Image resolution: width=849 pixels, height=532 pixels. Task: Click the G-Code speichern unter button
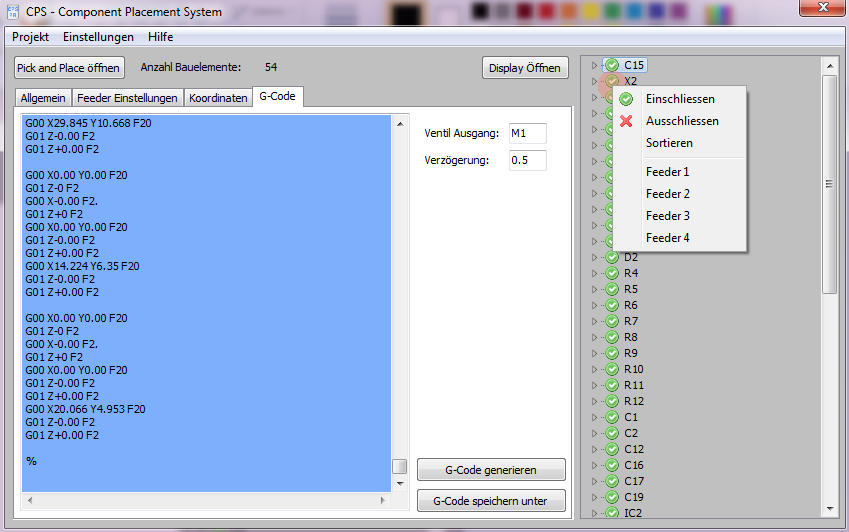click(x=491, y=501)
